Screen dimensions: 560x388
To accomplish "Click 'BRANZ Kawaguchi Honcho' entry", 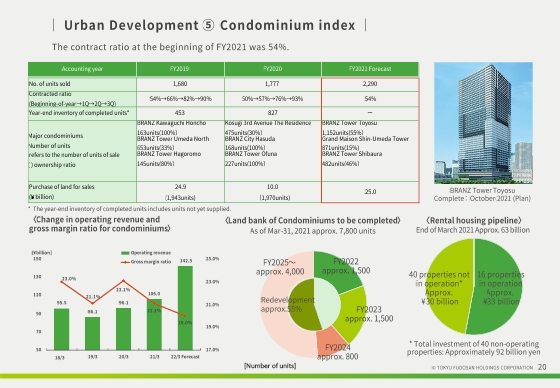I will pyautogui.click(x=171, y=123).
